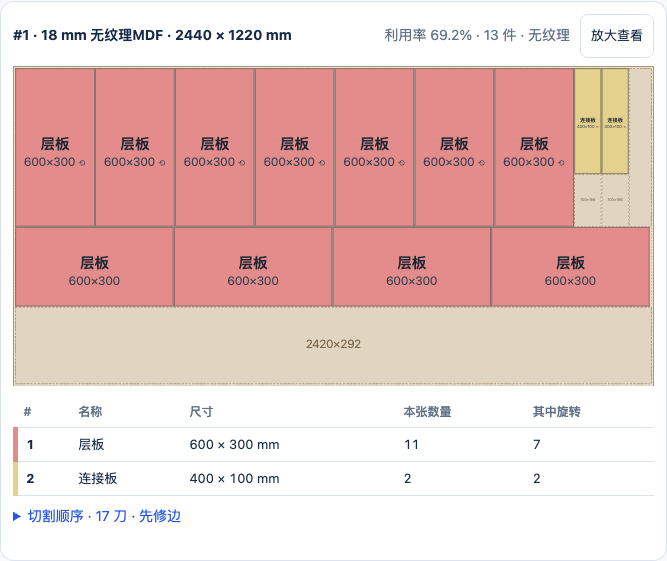Click the red color bar of 层板 row
667x561 pixels.
click(x=15, y=444)
